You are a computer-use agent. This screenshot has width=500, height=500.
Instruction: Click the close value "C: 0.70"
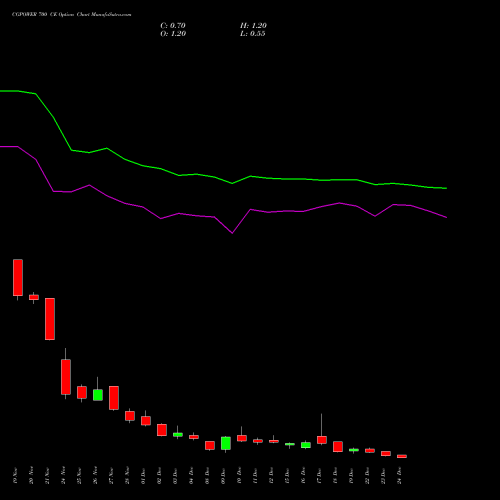pyautogui.click(x=173, y=26)
